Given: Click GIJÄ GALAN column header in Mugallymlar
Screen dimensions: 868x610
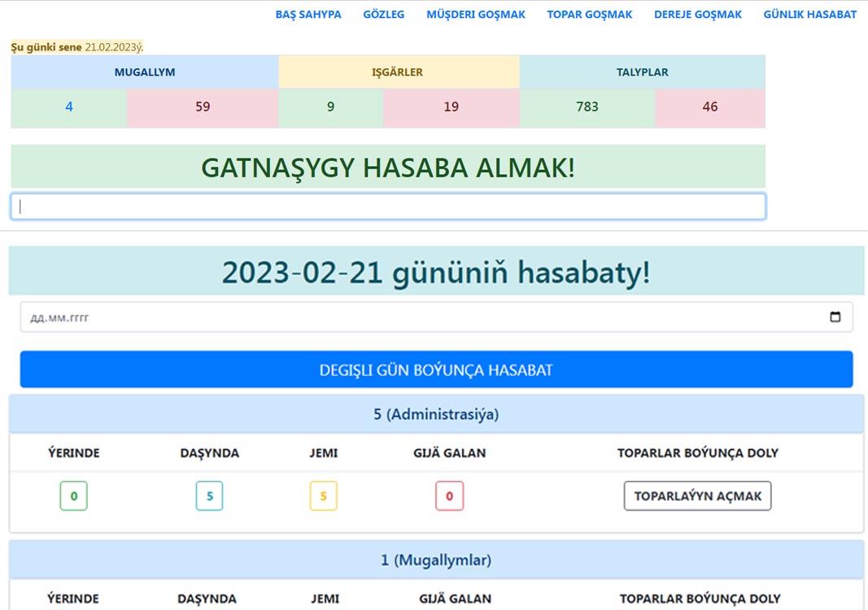Looking at the screenshot, I should (x=455, y=599).
